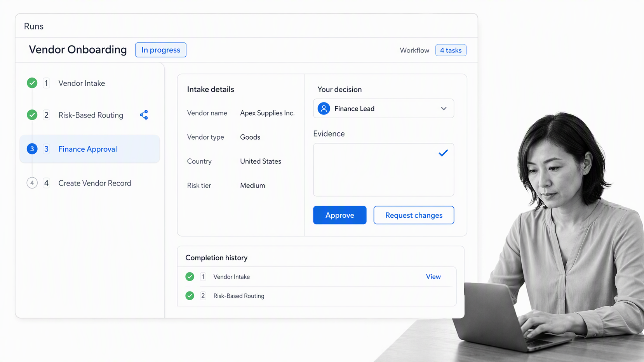Click the In progress status badge
644x362 pixels.
tap(161, 50)
